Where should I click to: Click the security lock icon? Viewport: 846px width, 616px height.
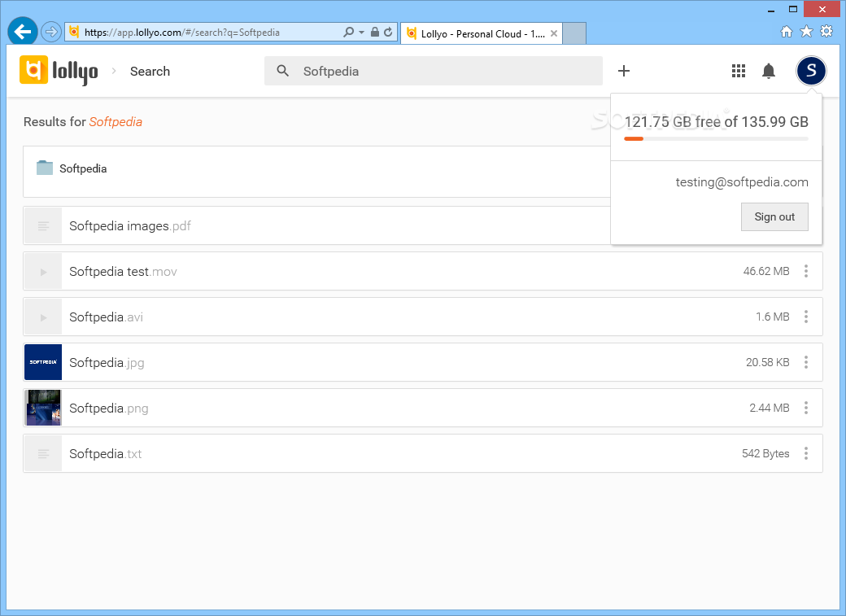click(x=375, y=32)
